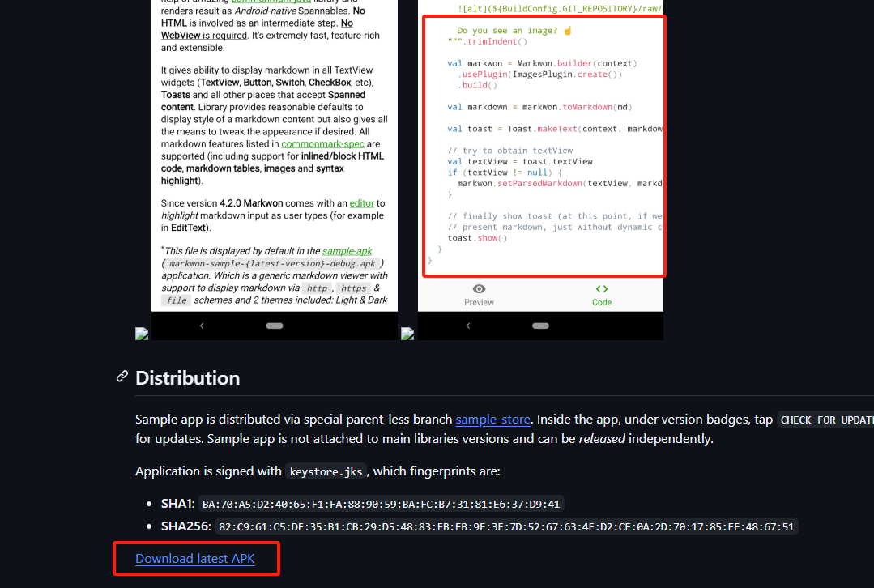Tap the home pill in left phone navigation bar
Screen dimensions: 874x588
tap(275, 326)
